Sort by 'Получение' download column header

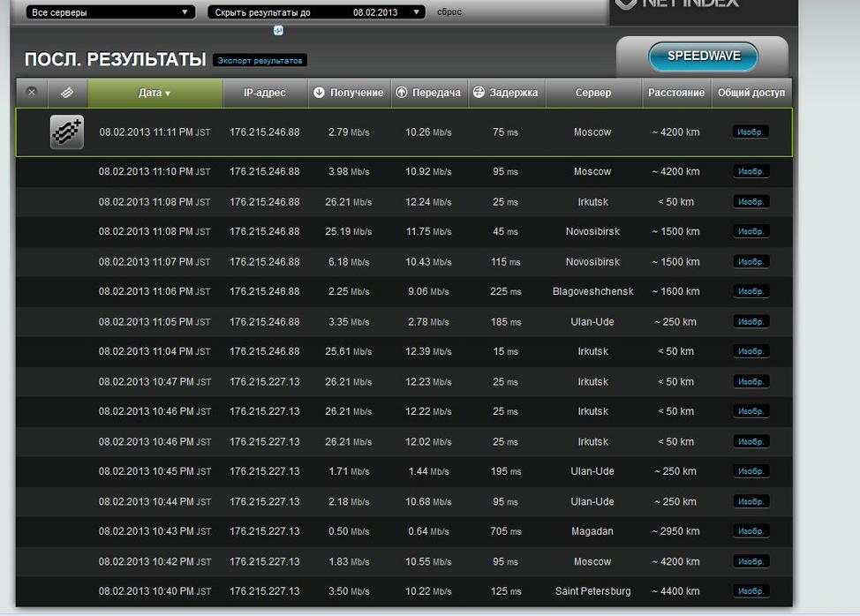350,93
